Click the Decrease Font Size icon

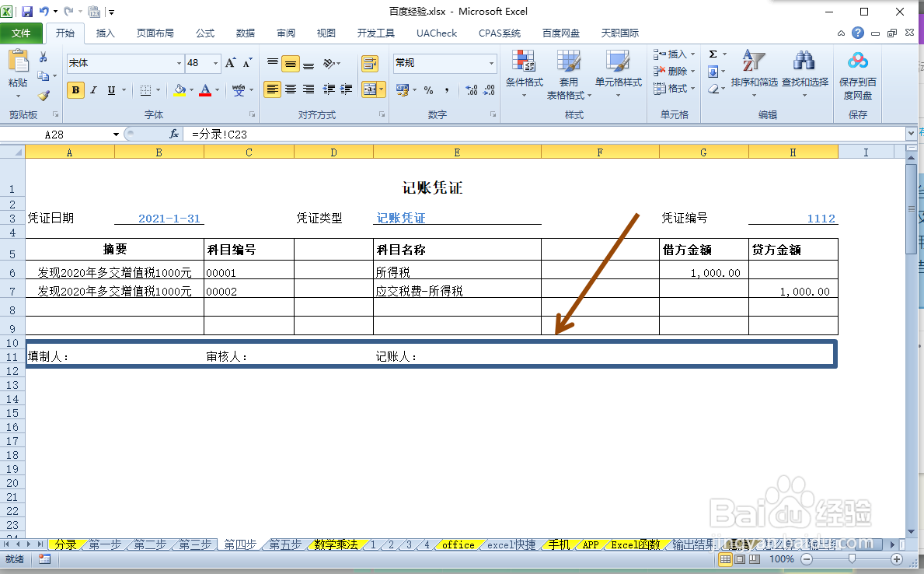tap(247, 62)
